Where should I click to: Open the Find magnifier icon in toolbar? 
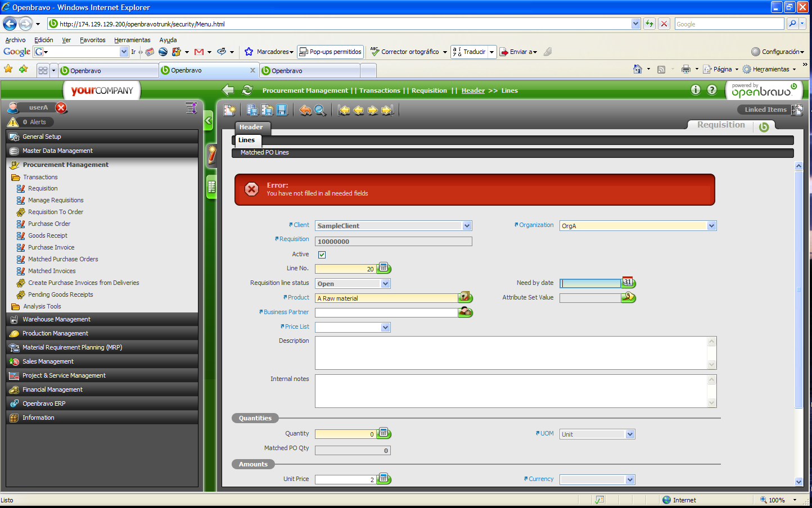(x=320, y=110)
